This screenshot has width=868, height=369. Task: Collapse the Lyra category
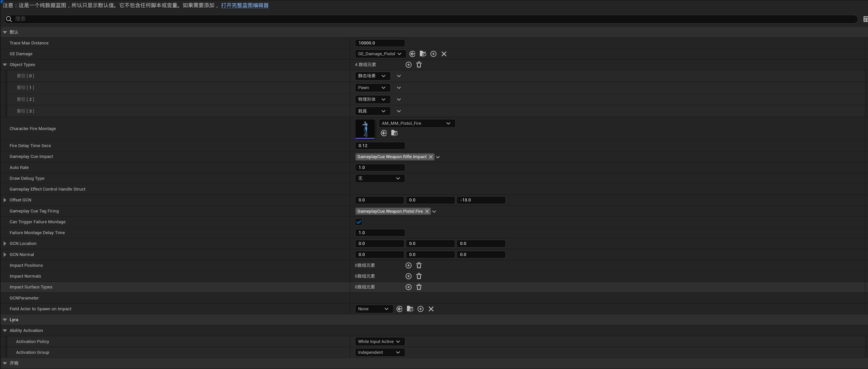5,320
